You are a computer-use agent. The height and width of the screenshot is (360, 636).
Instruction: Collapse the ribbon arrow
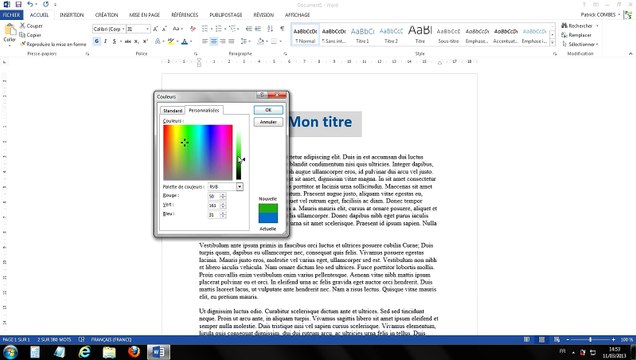(x=630, y=54)
